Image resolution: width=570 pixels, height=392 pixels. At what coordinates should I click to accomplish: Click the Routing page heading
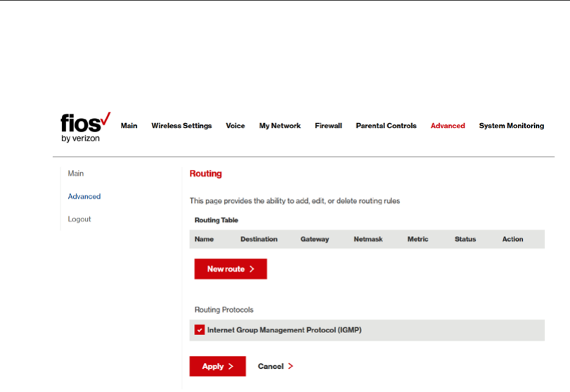point(205,174)
